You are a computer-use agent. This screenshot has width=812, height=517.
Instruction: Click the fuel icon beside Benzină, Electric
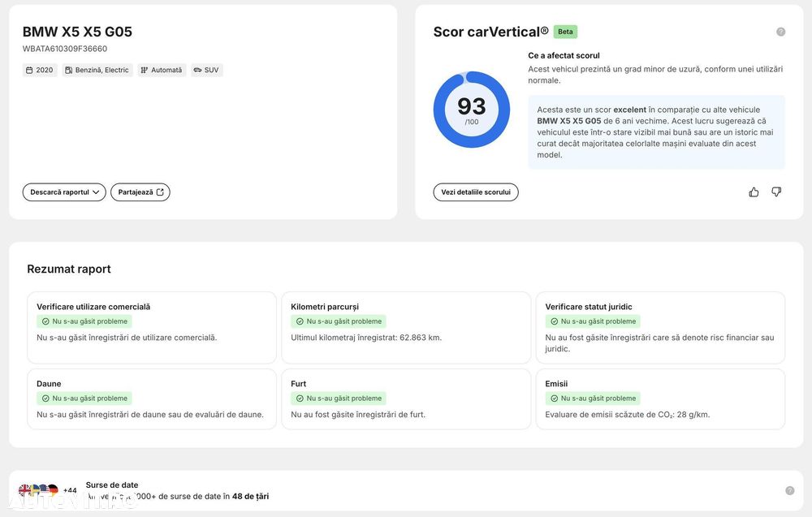pos(68,70)
